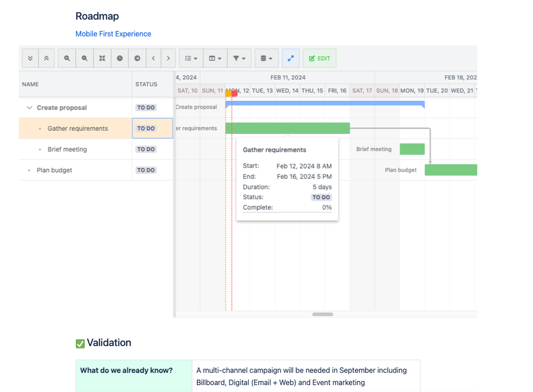Click the SUN, 18 day header

pos(387,91)
